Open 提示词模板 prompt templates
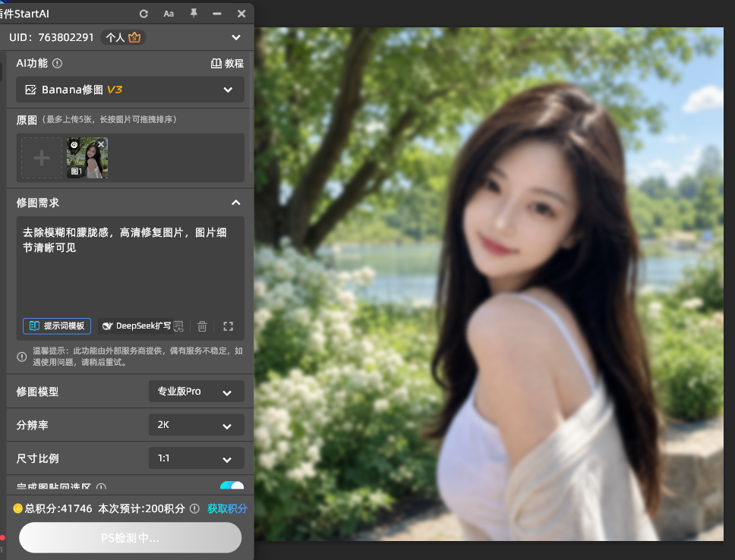Image resolution: width=735 pixels, height=560 pixels. coord(57,326)
